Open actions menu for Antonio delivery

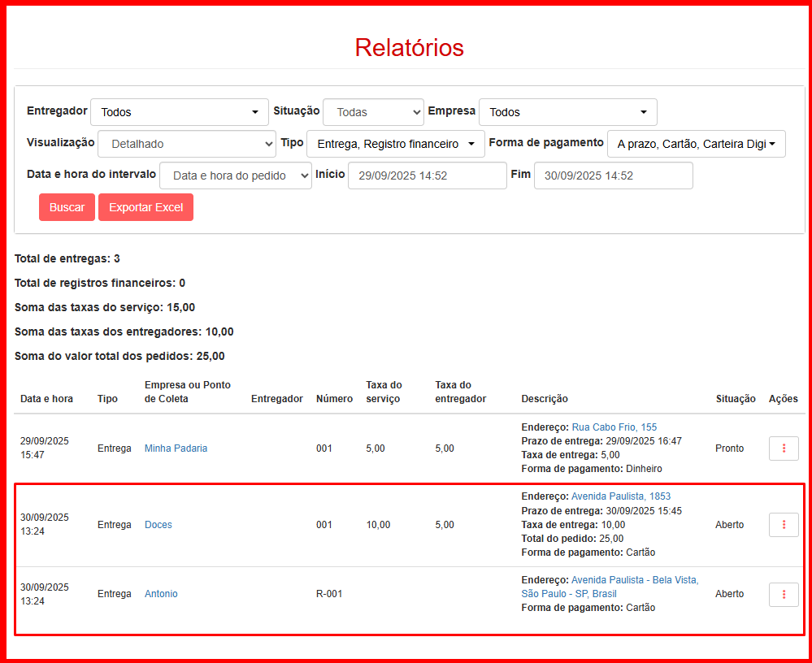pyautogui.click(x=784, y=594)
